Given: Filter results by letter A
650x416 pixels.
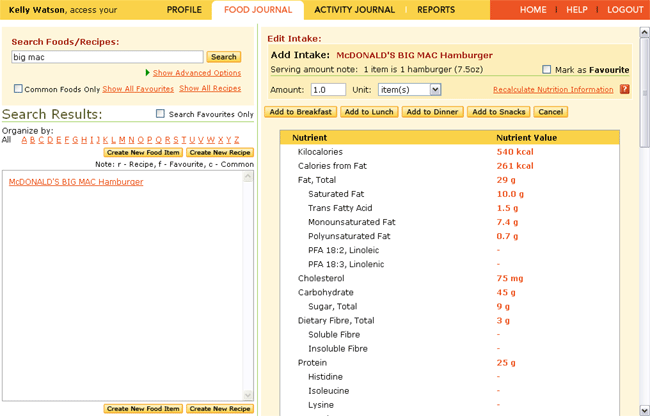Looking at the screenshot, I should pyautogui.click(x=24, y=140).
